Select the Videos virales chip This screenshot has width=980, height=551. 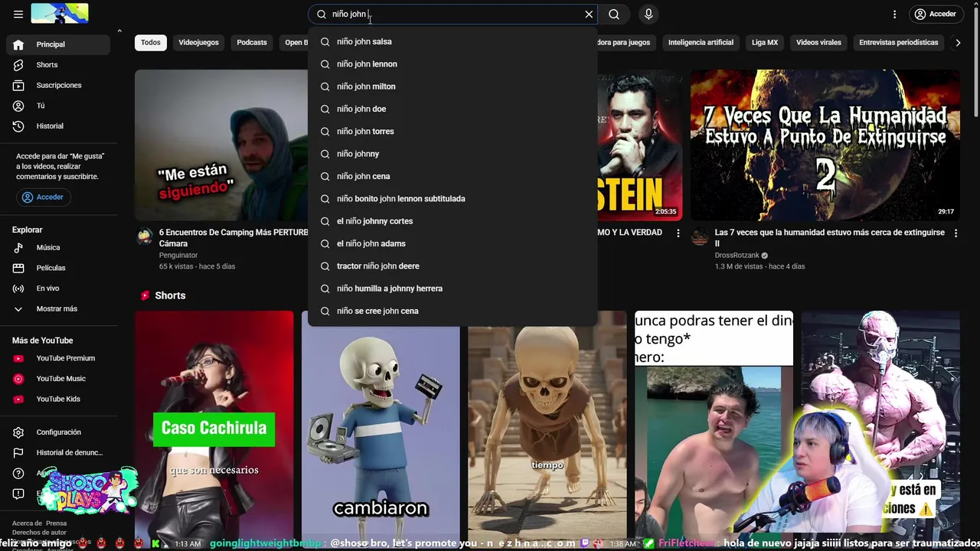tap(818, 43)
